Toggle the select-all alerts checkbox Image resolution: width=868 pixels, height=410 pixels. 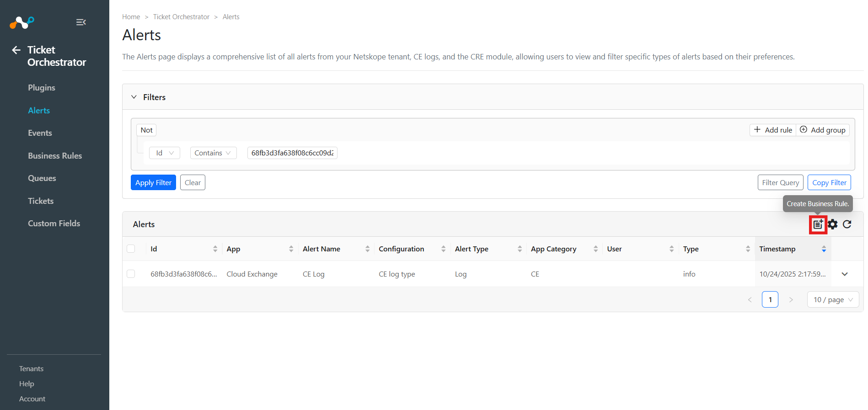131,249
